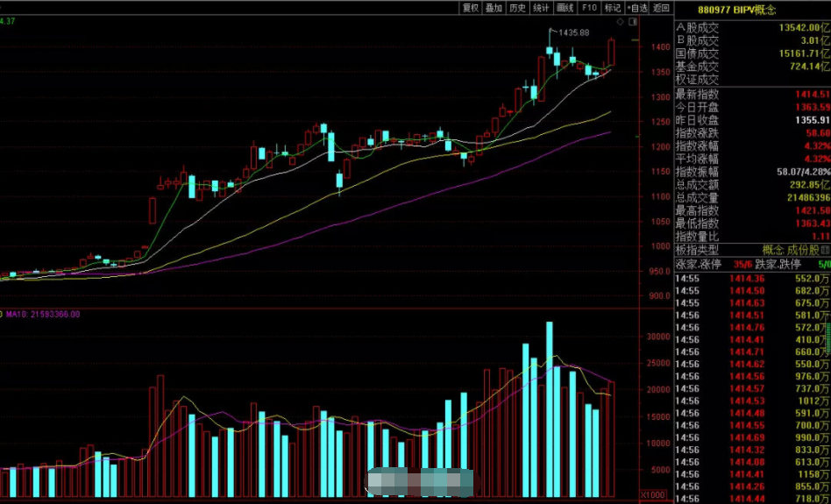Click the 指数振幅 value 58.07/4.28%
Viewport: 831px width, 504px height.
804,172
